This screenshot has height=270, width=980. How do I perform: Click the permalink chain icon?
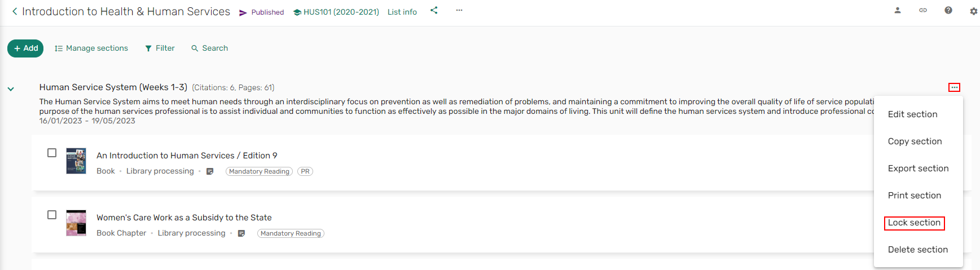coord(923,10)
